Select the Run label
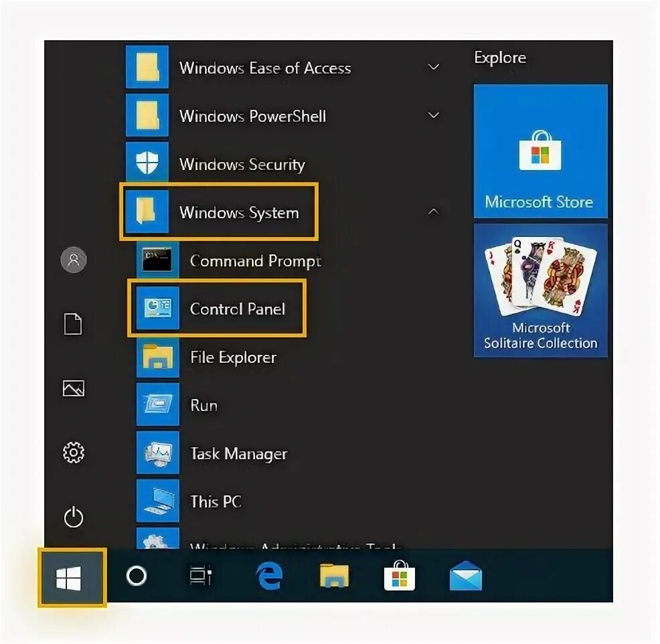 pyautogui.click(x=204, y=405)
